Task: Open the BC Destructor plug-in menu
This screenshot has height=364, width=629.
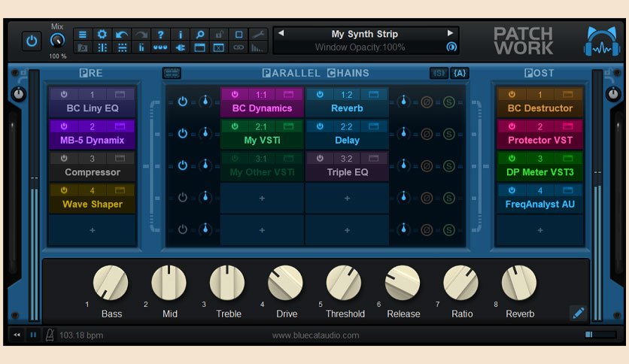Action: pyautogui.click(x=540, y=108)
